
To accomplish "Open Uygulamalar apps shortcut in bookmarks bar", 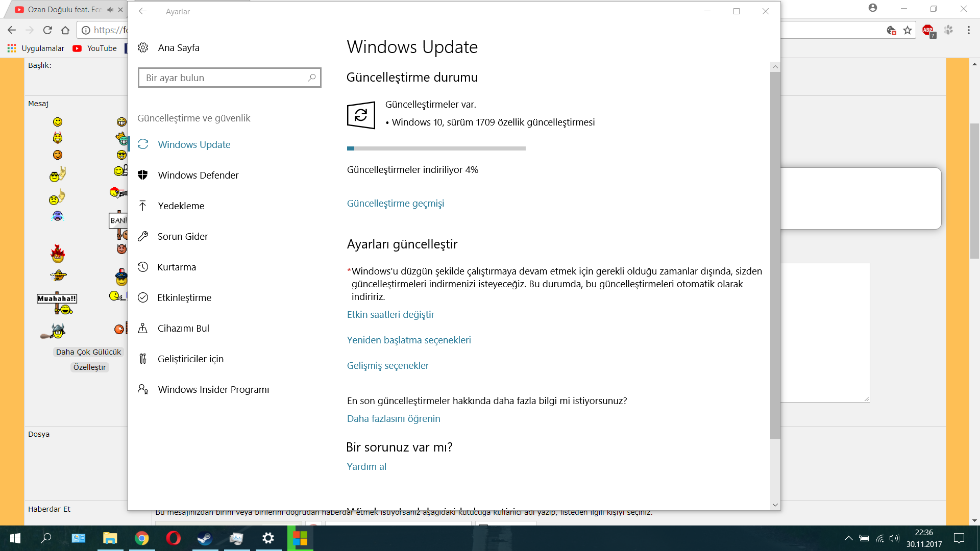I will point(36,48).
